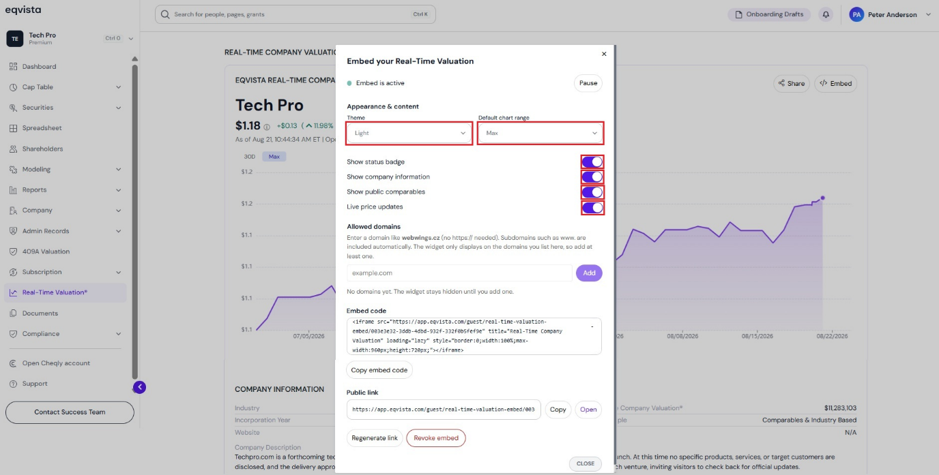Expand the Company submenu chevron
The width and height of the screenshot is (939, 475).
point(119,210)
